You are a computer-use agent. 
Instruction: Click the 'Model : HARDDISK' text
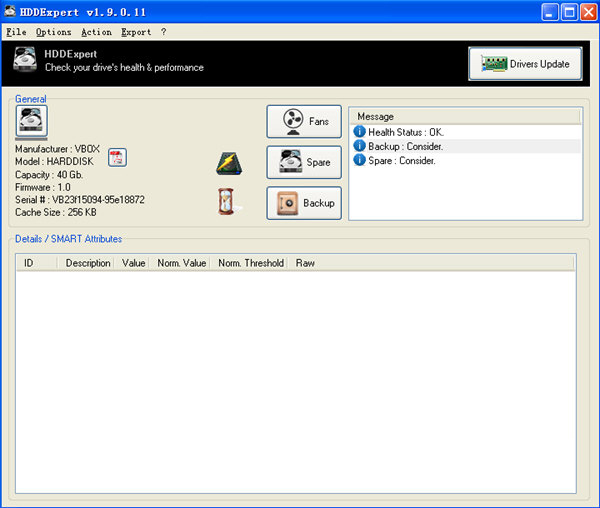[x=54, y=161]
